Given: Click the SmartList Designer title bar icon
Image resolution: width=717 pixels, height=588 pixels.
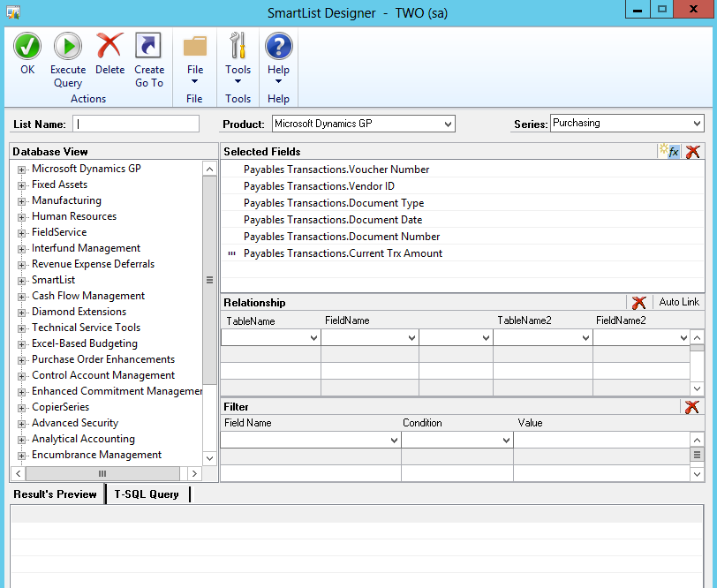Looking at the screenshot, I should [13, 12].
